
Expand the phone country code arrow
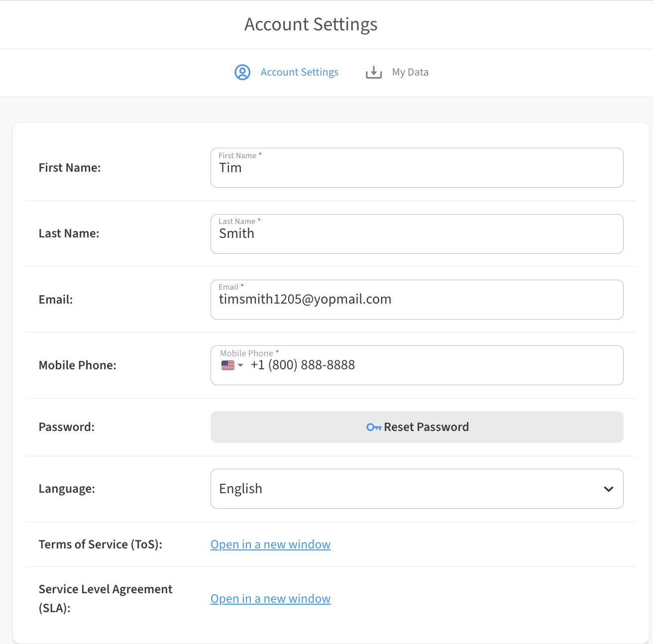coord(240,365)
